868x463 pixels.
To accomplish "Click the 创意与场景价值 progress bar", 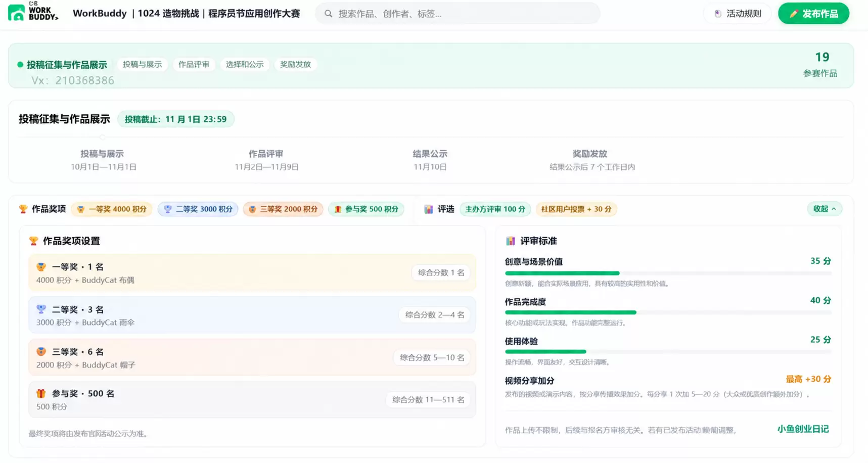I will click(x=668, y=273).
